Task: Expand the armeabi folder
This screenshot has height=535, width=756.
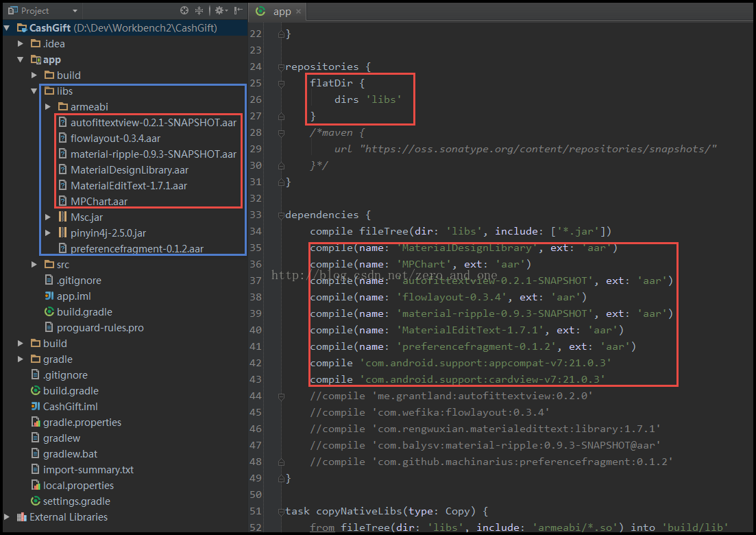Action: click(x=48, y=106)
